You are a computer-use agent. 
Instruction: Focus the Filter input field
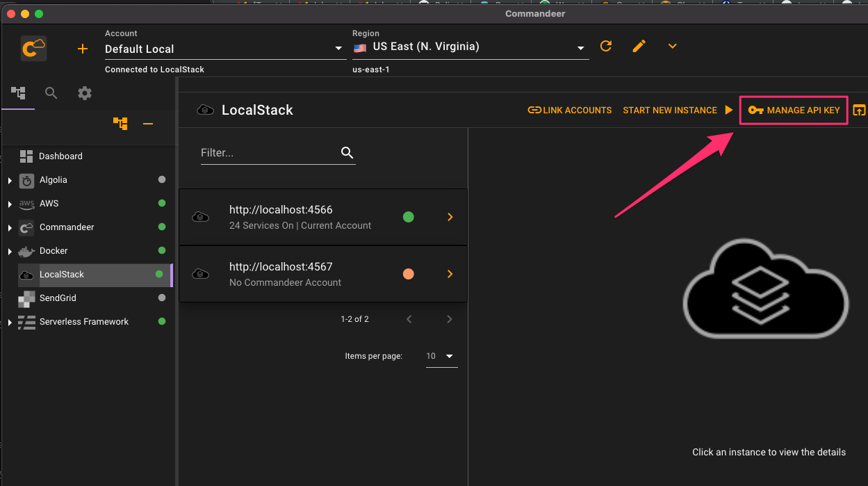tap(278, 153)
